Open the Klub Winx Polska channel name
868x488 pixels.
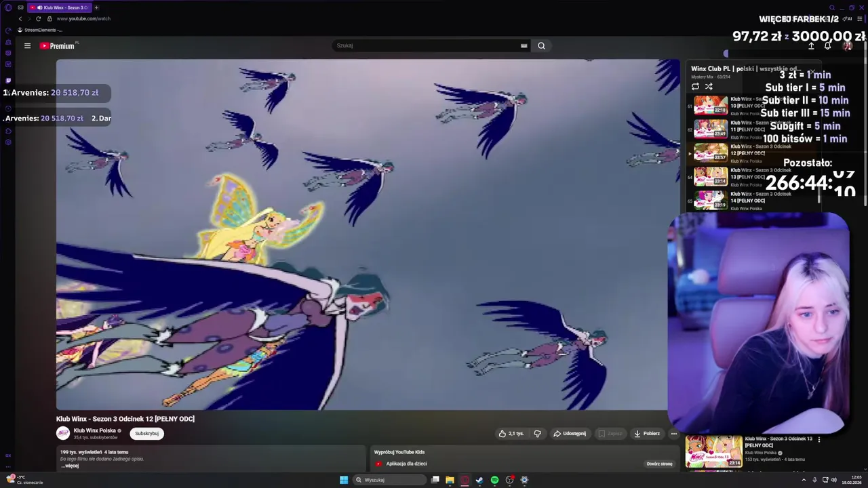pyautogui.click(x=94, y=430)
